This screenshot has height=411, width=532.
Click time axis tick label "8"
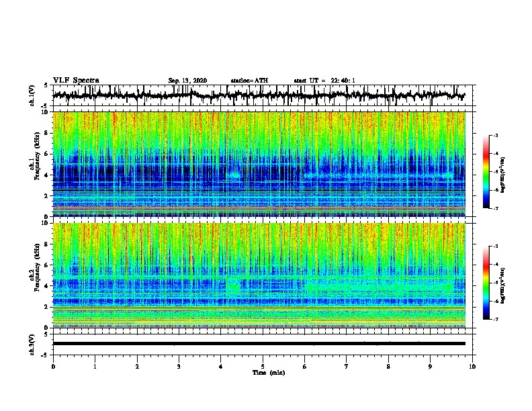[388, 367]
